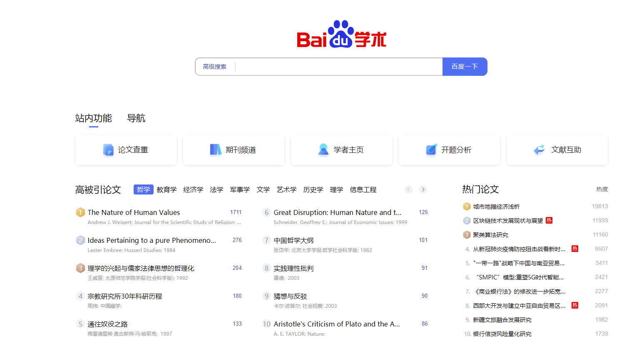Click the gold rank 1 badge beside The Nature of Human Values
This screenshot has height=344, width=644.
80,212
